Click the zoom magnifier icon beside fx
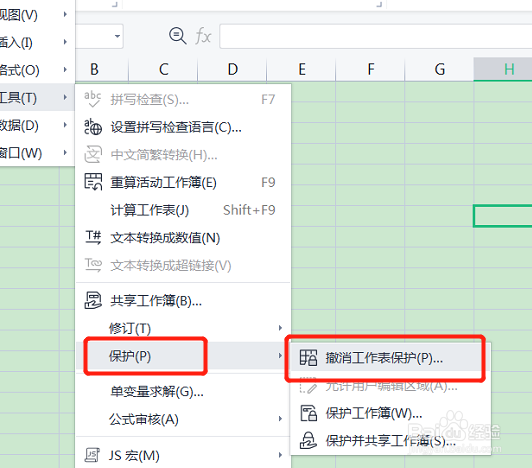The width and height of the screenshot is (532, 468). point(177,36)
